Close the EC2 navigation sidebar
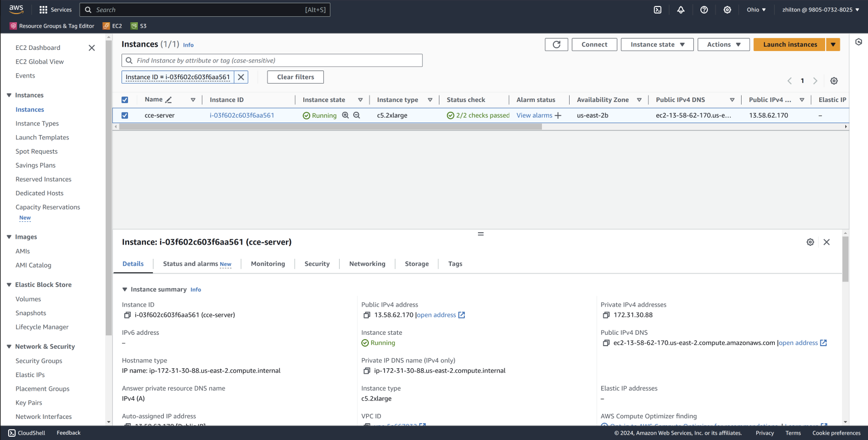This screenshot has height=440, width=868. tap(92, 48)
